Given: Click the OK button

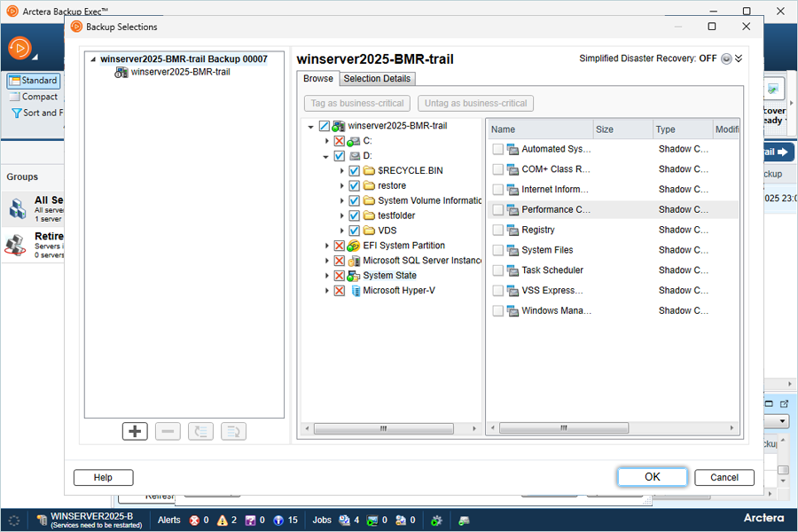Looking at the screenshot, I should point(653,477).
